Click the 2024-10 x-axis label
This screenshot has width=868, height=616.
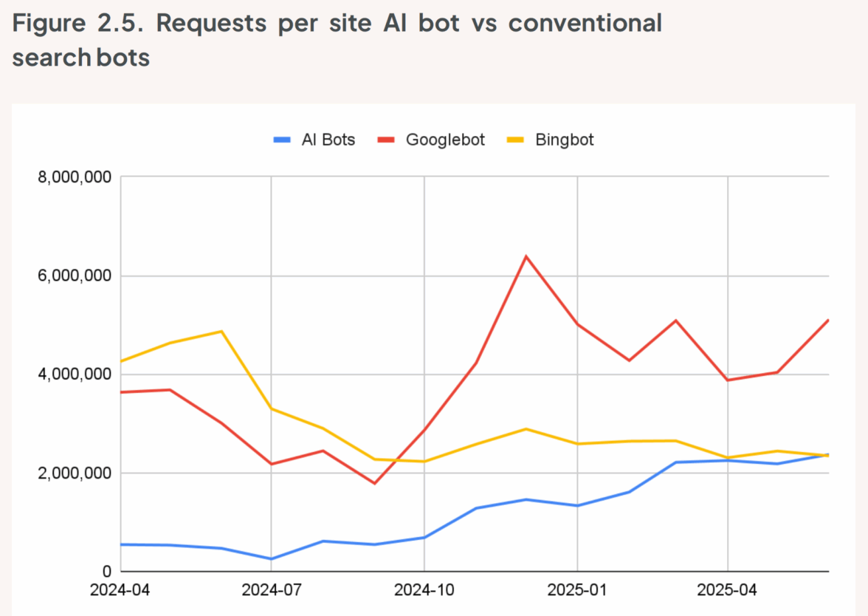click(424, 591)
